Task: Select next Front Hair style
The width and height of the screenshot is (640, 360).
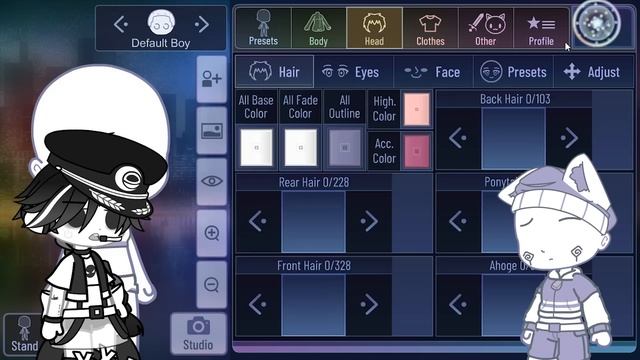Action: point(369,305)
